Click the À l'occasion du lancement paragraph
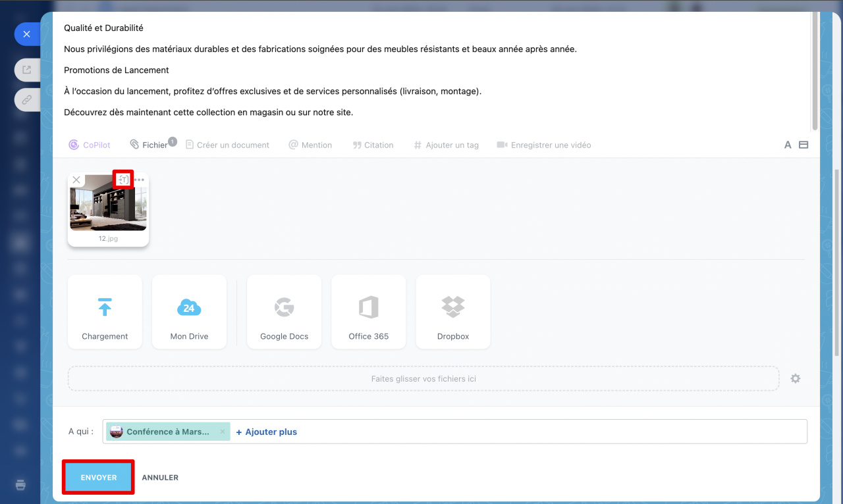Viewport: 843px width, 504px height. point(273,91)
